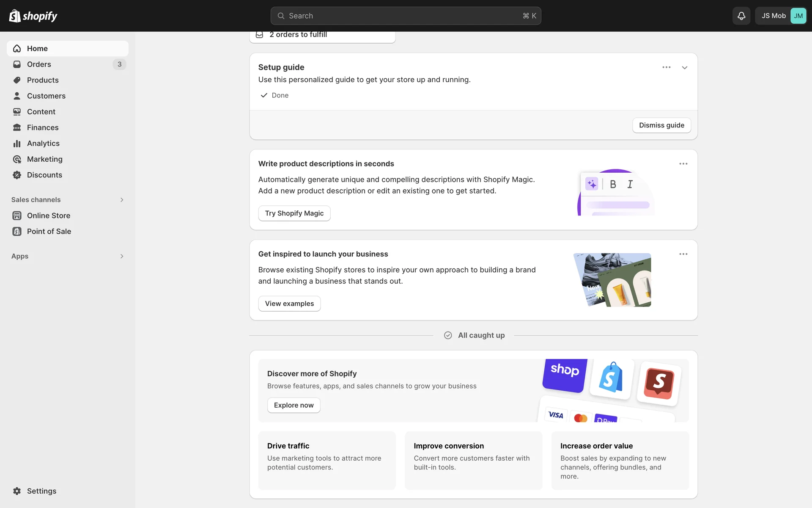Go to Products section

[43, 80]
